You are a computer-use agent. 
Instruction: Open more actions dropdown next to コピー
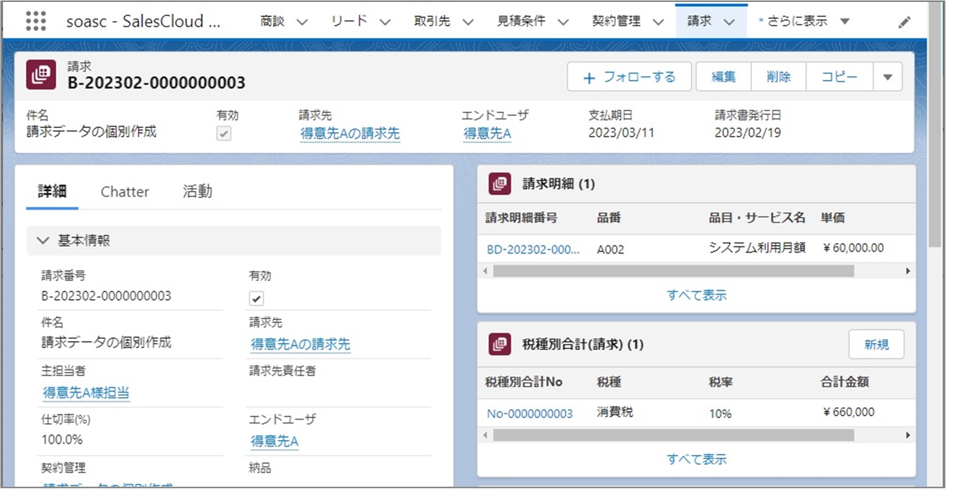point(888,77)
